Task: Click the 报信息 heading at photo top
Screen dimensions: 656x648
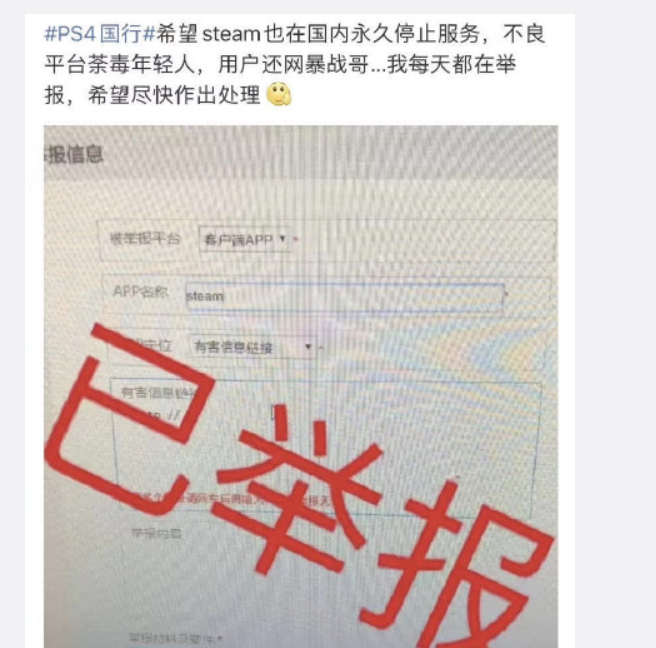Action: 74,154
